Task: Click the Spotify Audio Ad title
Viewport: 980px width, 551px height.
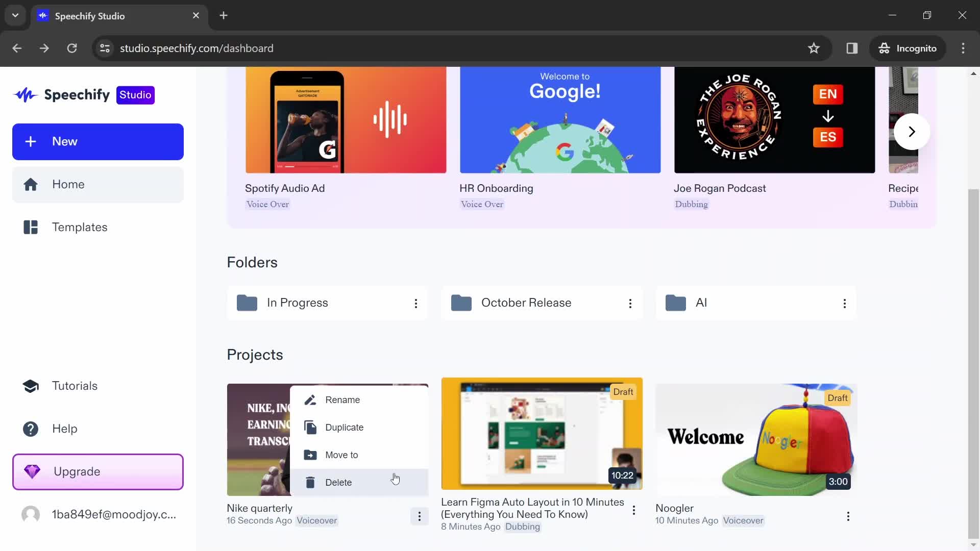Action: coord(285,188)
